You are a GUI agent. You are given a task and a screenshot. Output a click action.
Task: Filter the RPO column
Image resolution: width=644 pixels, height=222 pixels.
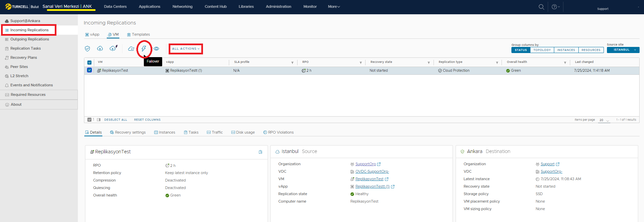tap(361, 63)
